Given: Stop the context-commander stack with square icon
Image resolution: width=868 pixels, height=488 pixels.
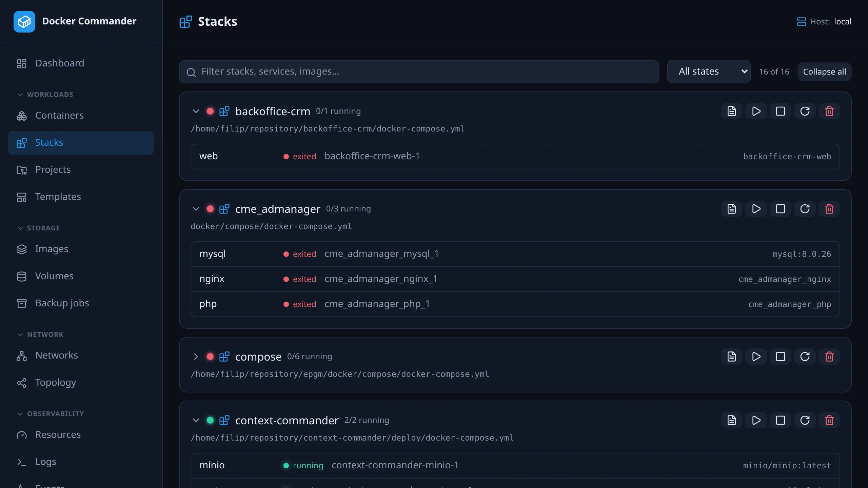Looking at the screenshot, I should click(x=781, y=420).
